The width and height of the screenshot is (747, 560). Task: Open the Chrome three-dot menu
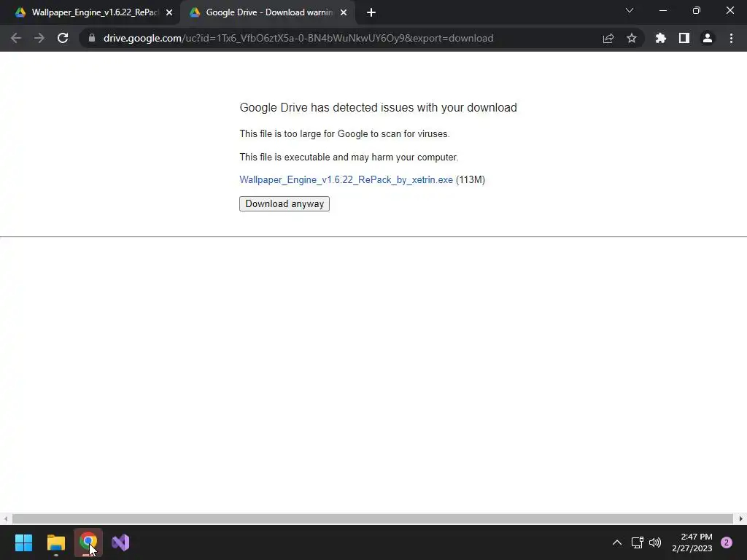coord(731,38)
